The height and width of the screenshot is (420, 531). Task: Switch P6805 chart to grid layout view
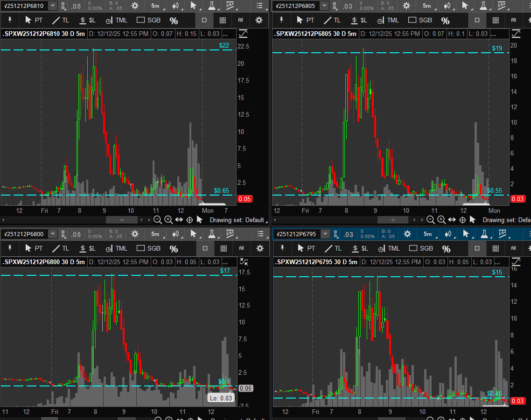pyautogui.click(x=496, y=21)
